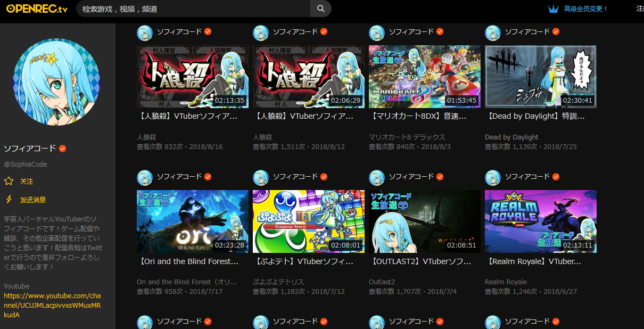
Task: Click the small channel avatar above the OUTLAST2 video
Action: pos(377,178)
